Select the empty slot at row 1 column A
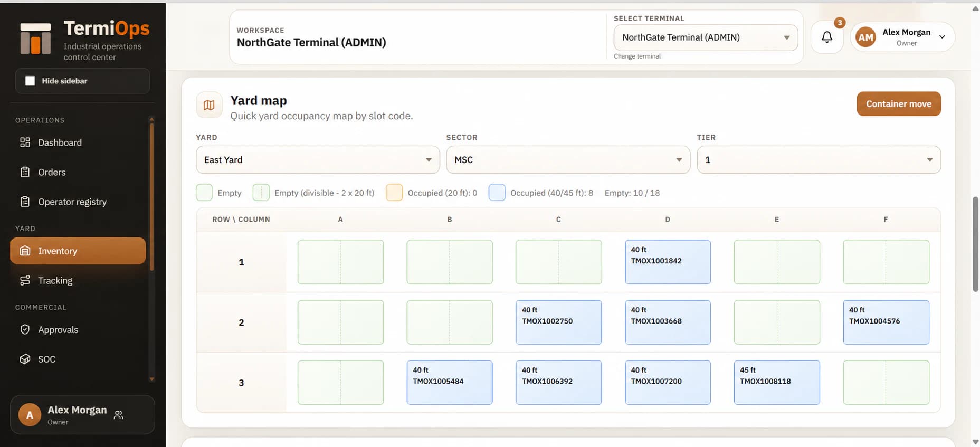980x447 pixels. [x=340, y=262]
